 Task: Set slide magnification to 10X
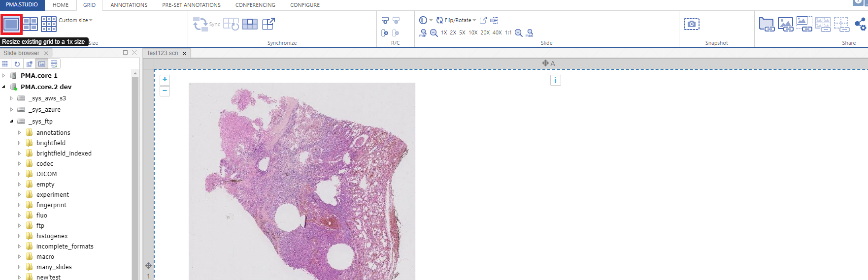coord(472,33)
